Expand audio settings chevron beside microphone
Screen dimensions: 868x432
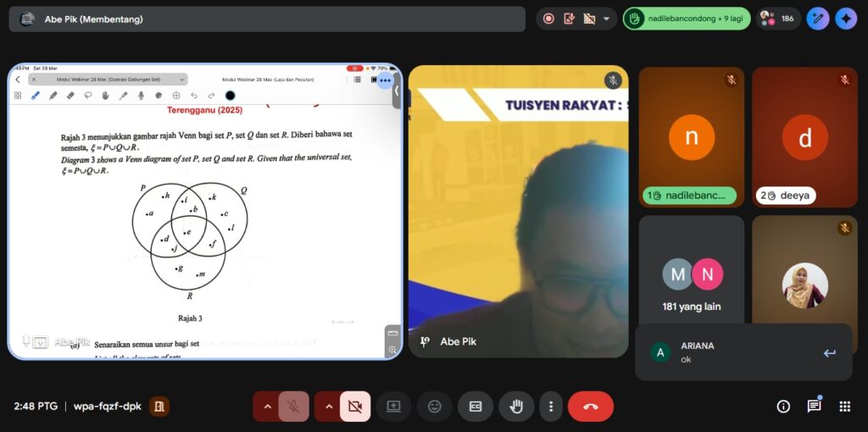(x=268, y=407)
